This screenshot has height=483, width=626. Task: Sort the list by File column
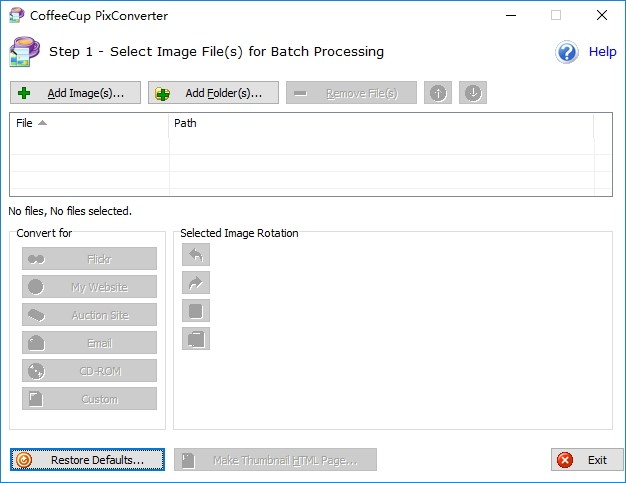click(x=89, y=123)
